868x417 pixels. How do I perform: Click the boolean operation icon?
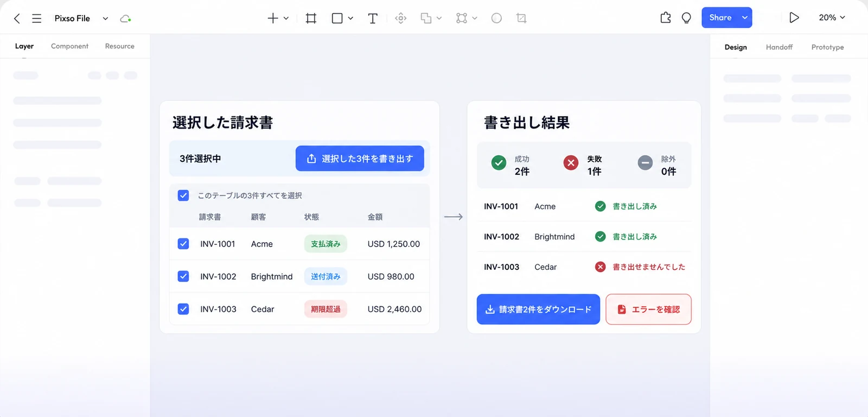426,18
